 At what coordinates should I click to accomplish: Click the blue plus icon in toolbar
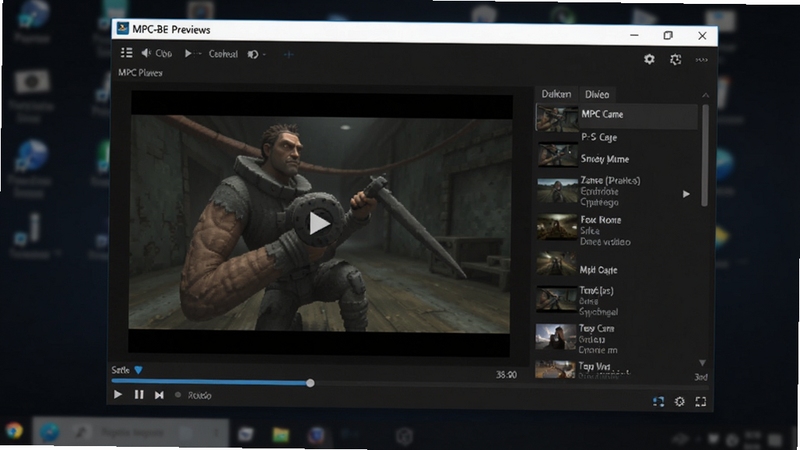pyautogui.click(x=288, y=54)
